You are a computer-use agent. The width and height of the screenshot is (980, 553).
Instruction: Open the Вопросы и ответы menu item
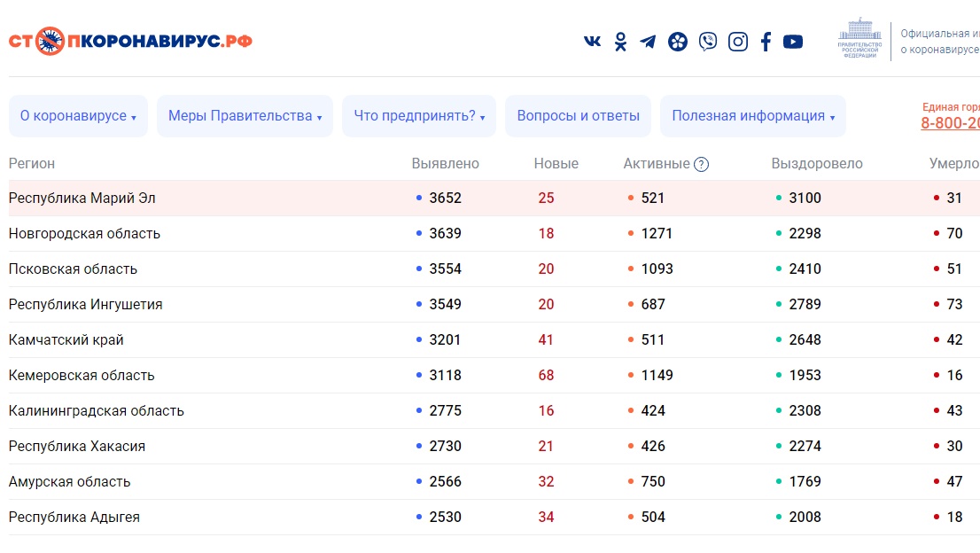pyautogui.click(x=578, y=116)
